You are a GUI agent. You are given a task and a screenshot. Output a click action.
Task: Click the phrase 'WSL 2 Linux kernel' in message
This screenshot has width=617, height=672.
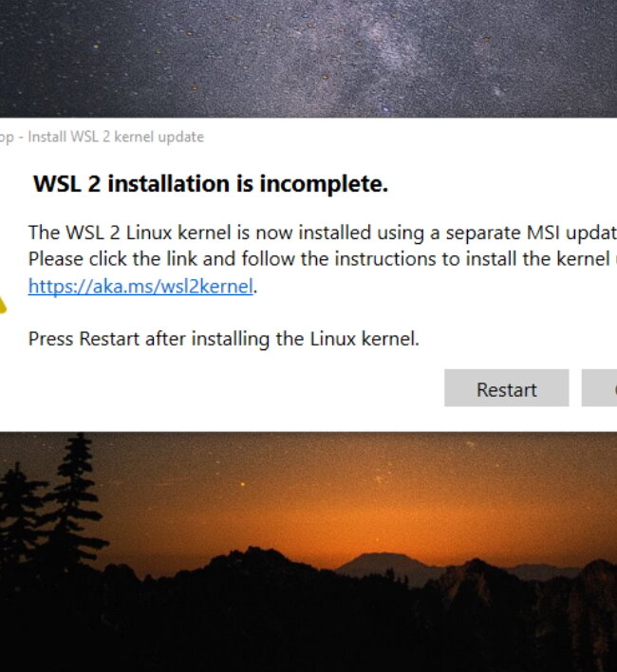click(x=148, y=233)
